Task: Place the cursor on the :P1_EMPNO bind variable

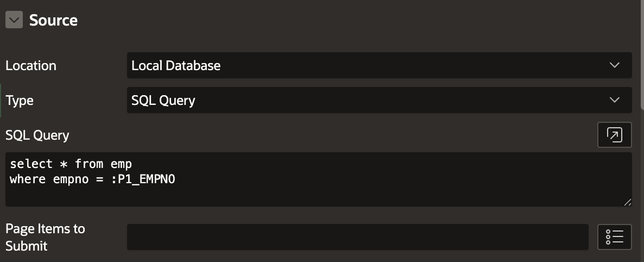Action: (x=143, y=179)
